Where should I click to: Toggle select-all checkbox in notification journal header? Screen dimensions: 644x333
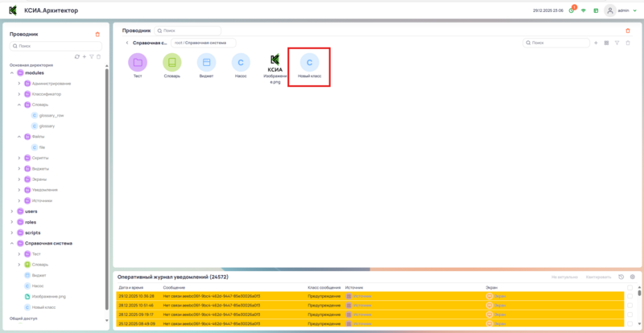630,286
